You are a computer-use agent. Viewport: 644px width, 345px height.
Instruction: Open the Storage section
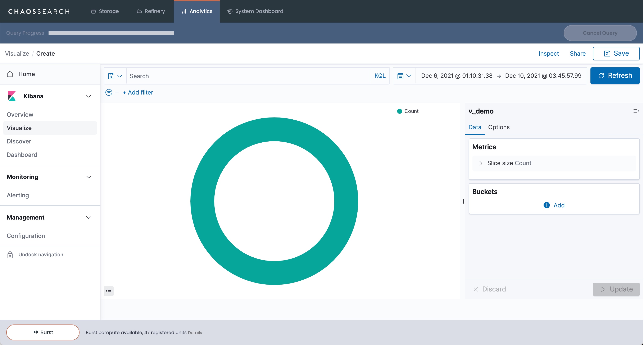pyautogui.click(x=104, y=11)
